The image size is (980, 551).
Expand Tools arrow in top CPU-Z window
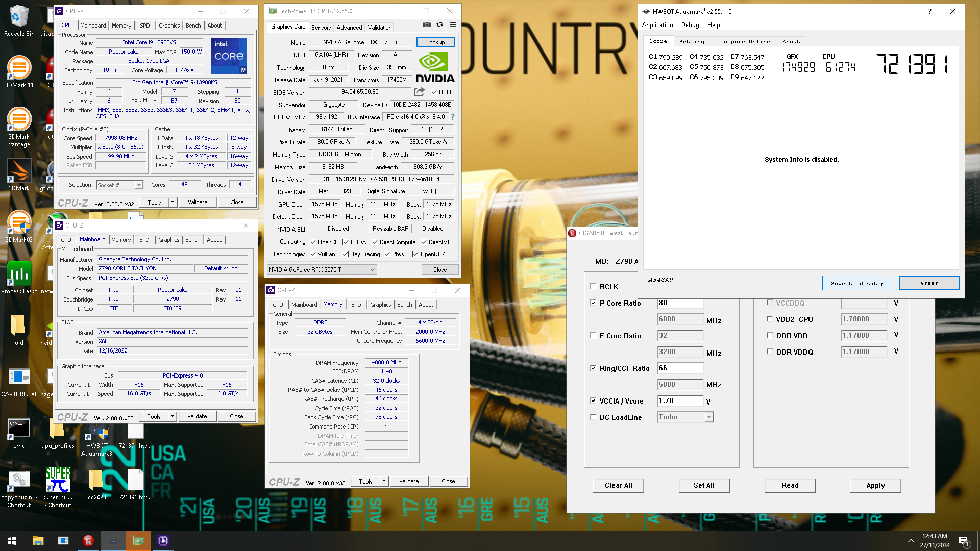click(173, 202)
